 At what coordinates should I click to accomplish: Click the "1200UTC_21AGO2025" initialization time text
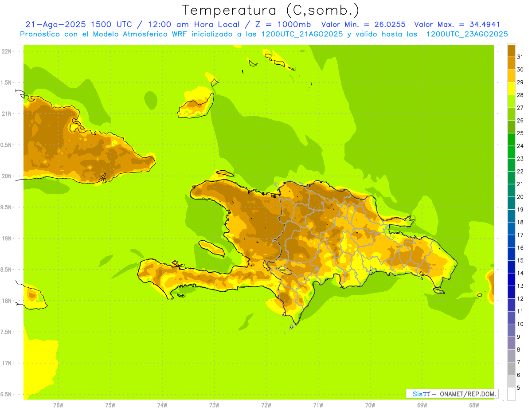[301, 34]
